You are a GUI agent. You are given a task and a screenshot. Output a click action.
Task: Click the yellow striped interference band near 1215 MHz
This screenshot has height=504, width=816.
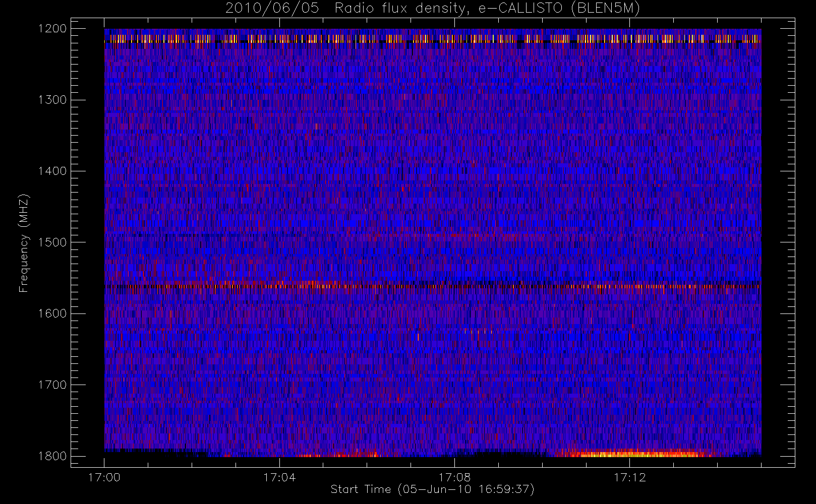pos(433,38)
